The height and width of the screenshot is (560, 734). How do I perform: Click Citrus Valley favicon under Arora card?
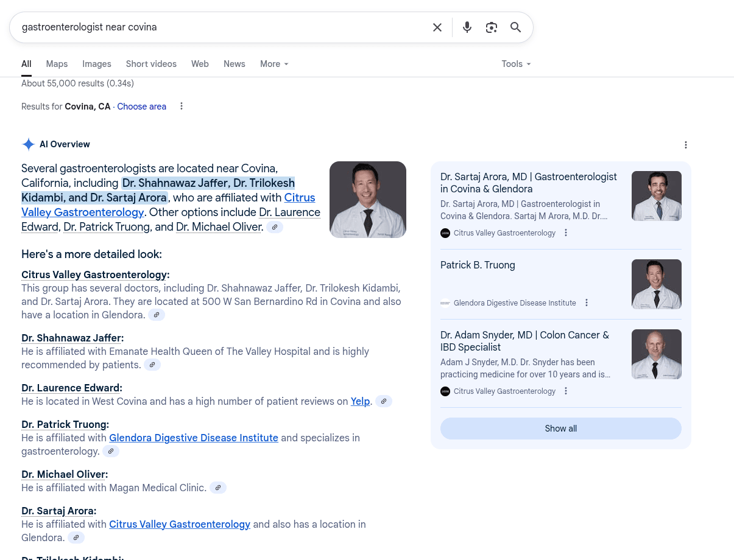tap(445, 233)
